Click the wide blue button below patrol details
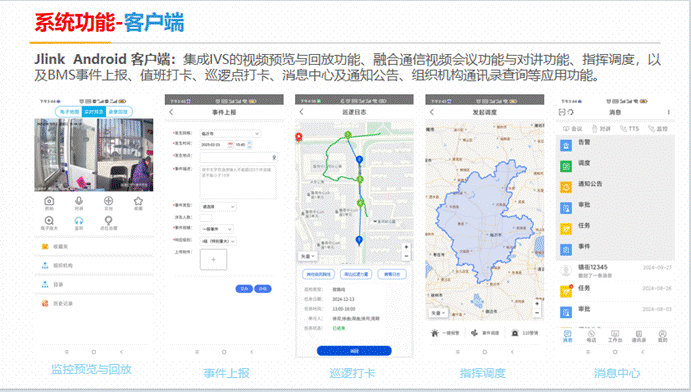The height and width of the screenshot is (392, 691). [354, 351]
